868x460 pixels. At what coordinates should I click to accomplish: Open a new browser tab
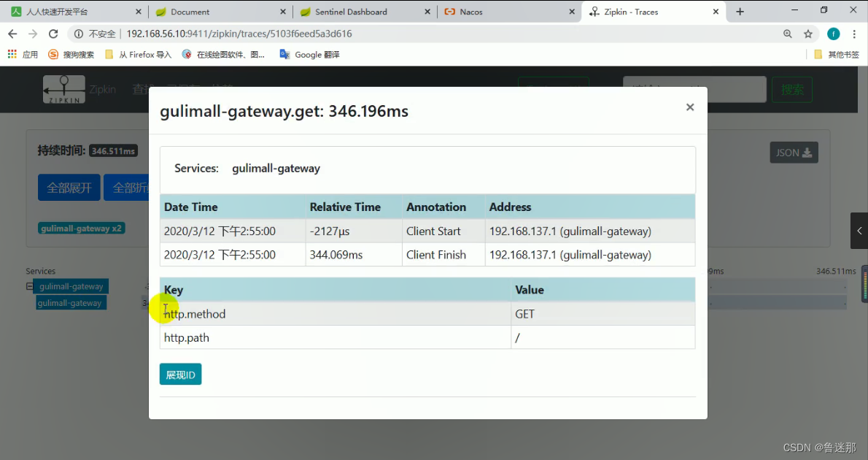point(740,12)
